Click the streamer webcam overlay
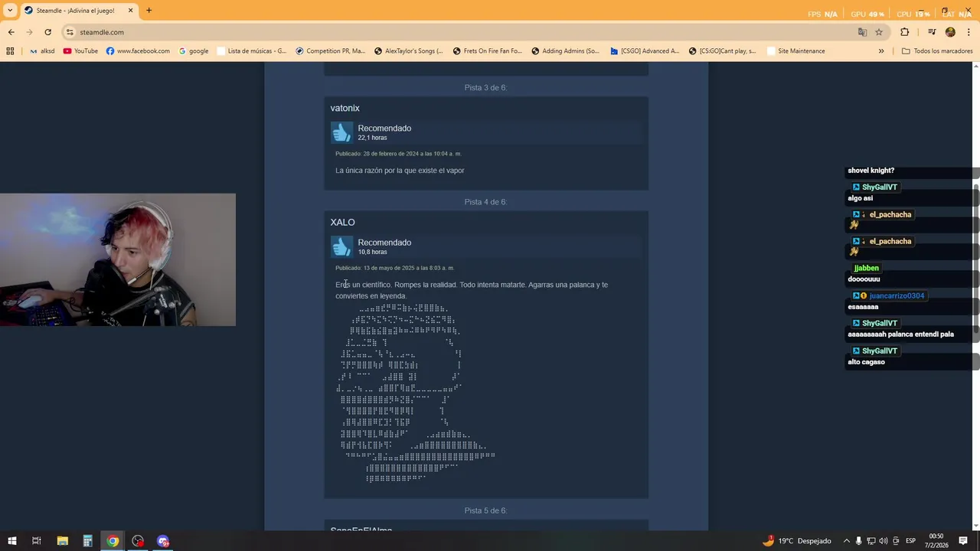This screenshot has width=980, height=551. tap(118, 259)
